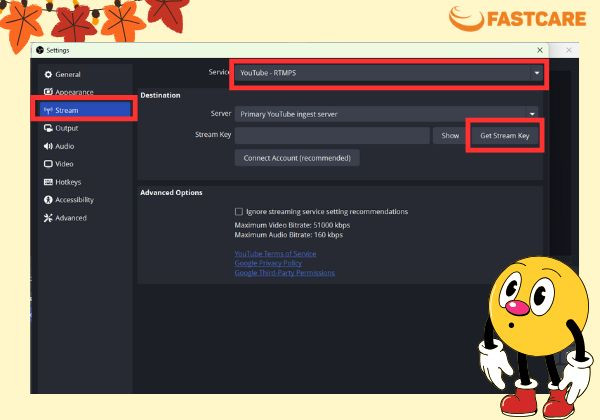The image size is (600, 420).
Task: Click the Audio speaker icon
Action: tap(48, 146)
